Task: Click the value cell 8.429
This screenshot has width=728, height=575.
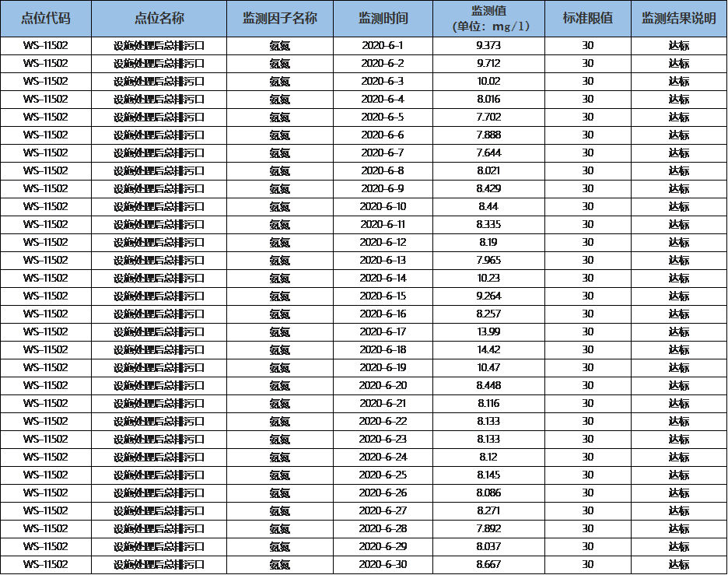Action: [489, 189]
